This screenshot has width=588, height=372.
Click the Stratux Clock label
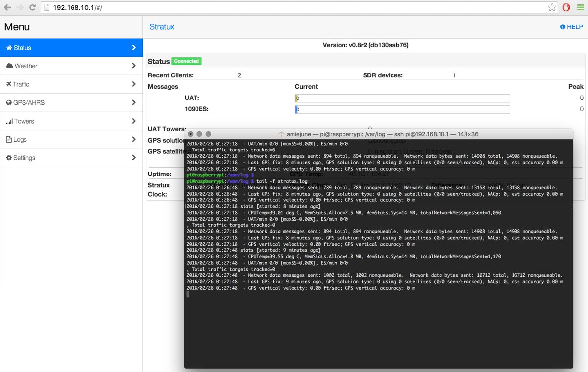click(159, 190)
